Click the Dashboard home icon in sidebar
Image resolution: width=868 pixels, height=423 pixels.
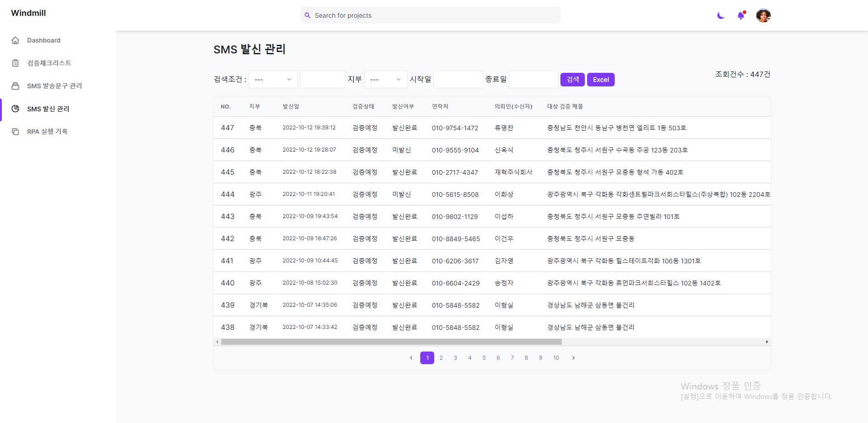tap(15, 40)
